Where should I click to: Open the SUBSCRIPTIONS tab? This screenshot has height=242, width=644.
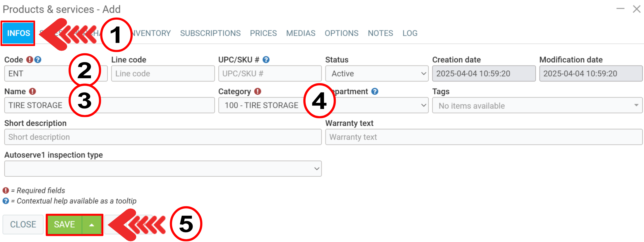point(210,33)
